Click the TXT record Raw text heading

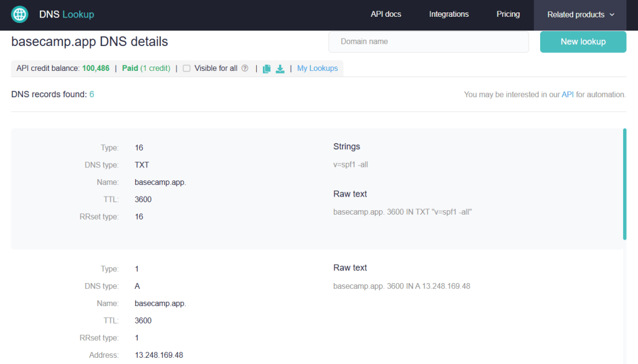350,194
